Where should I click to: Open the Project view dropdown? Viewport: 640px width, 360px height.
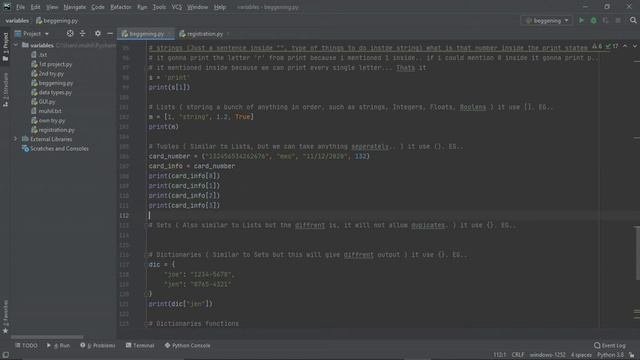tap(32, 34)
